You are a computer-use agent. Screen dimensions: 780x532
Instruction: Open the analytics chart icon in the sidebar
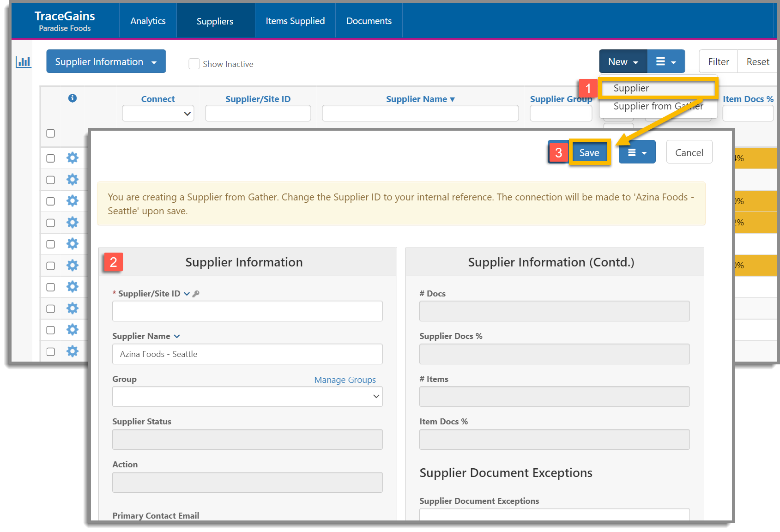pos(23,61)
